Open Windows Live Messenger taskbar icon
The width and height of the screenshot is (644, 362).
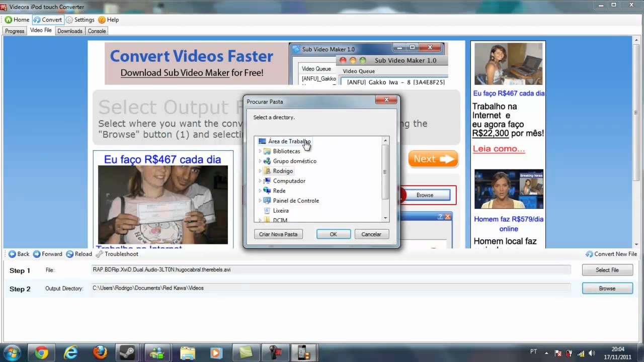[158, 353]
